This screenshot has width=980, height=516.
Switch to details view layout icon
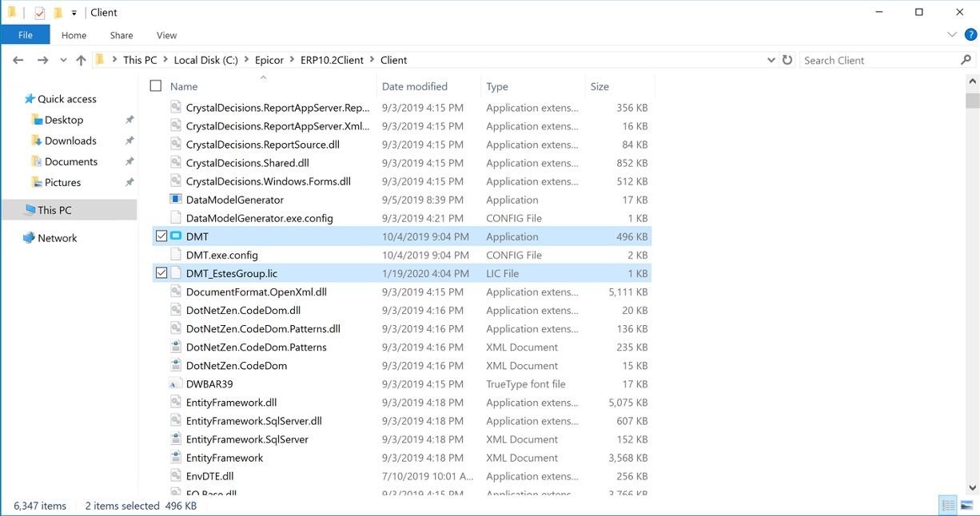click(x=948, y=505)
